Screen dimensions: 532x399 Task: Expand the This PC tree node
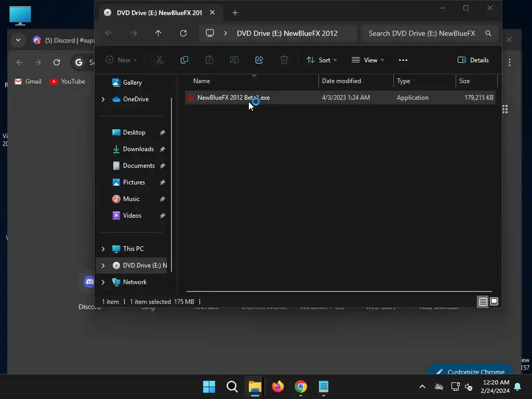pos(103,249)
